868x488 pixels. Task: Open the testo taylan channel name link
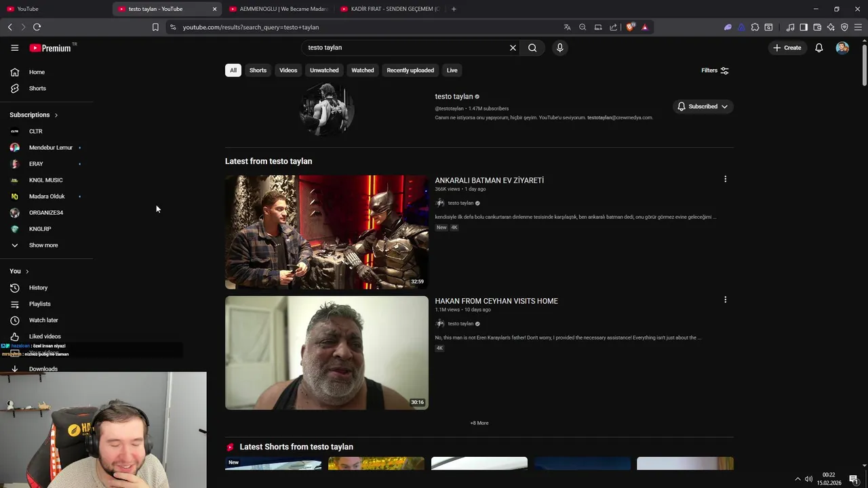tap(454, 96)
